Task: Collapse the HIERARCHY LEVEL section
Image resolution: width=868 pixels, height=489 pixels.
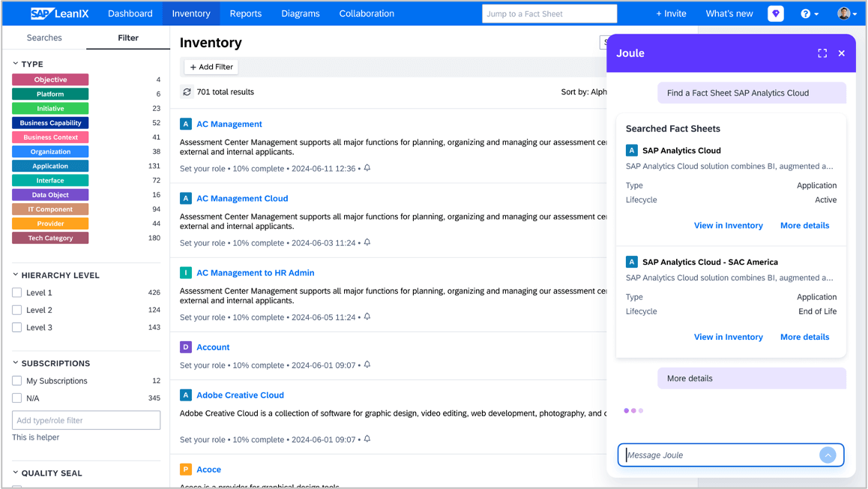Action: (16, 275)
